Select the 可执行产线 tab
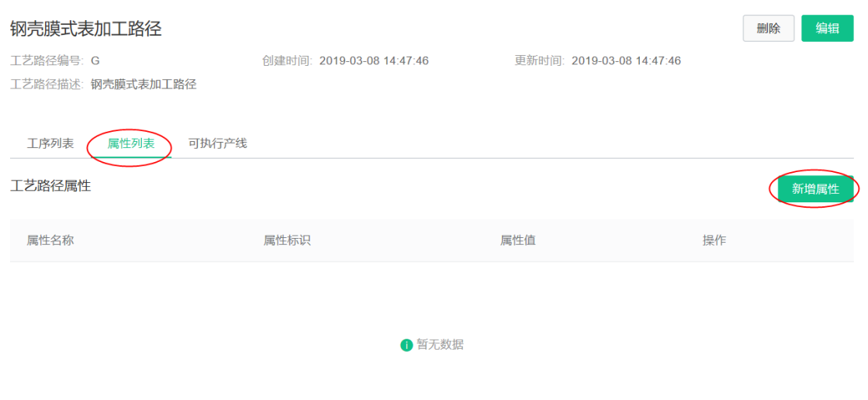Viewport: 868px width, 400px height. click(217, 144)
